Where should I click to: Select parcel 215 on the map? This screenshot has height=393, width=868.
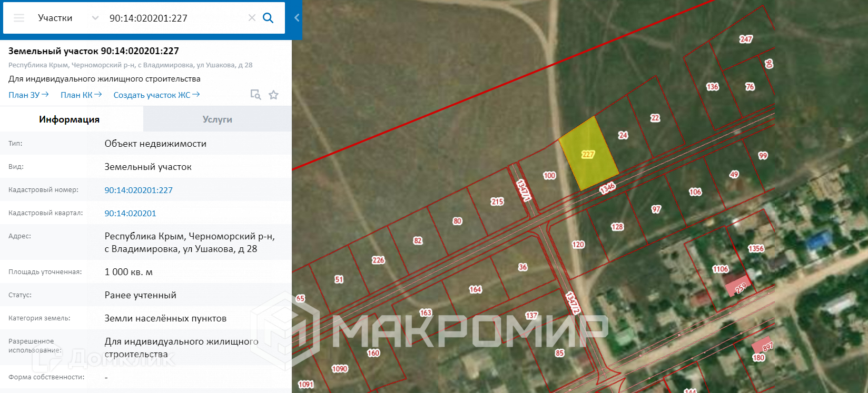point(497,201)
